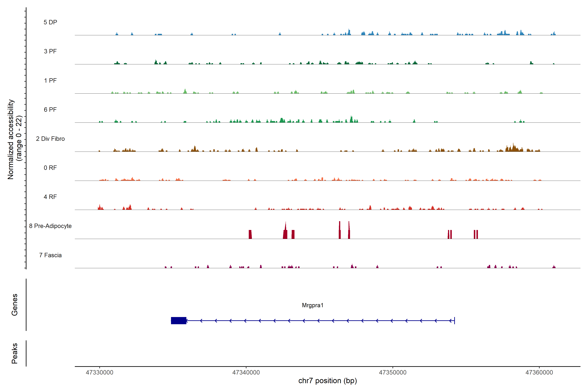This screenshot has width=588, height=392.
Task: Click the 47340000 axis tick label
Action: tap(246, 373)
